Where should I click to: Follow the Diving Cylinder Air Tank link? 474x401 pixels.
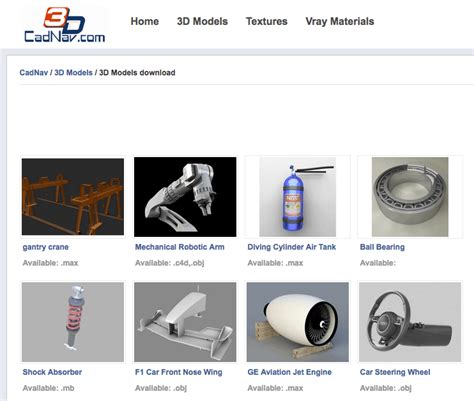tap(292, 247)
